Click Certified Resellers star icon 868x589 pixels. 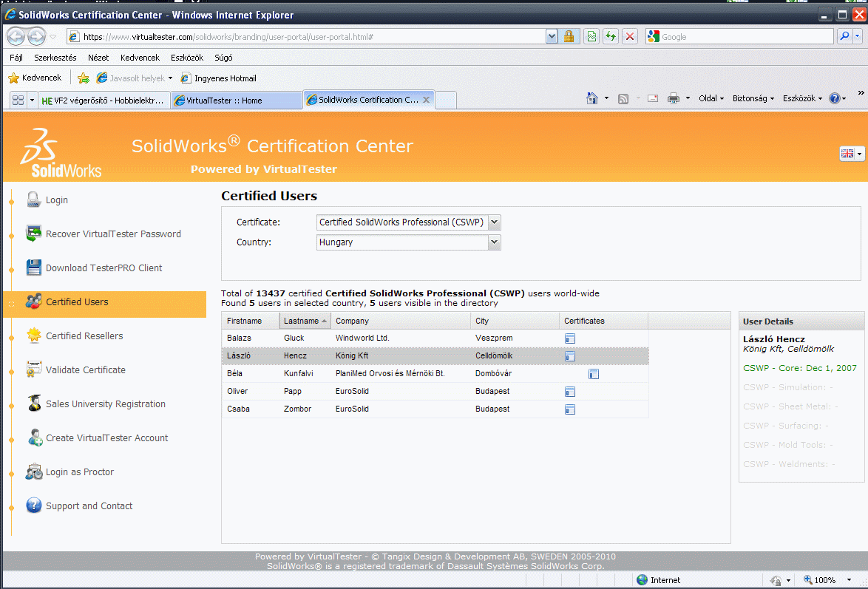[34, 336]
